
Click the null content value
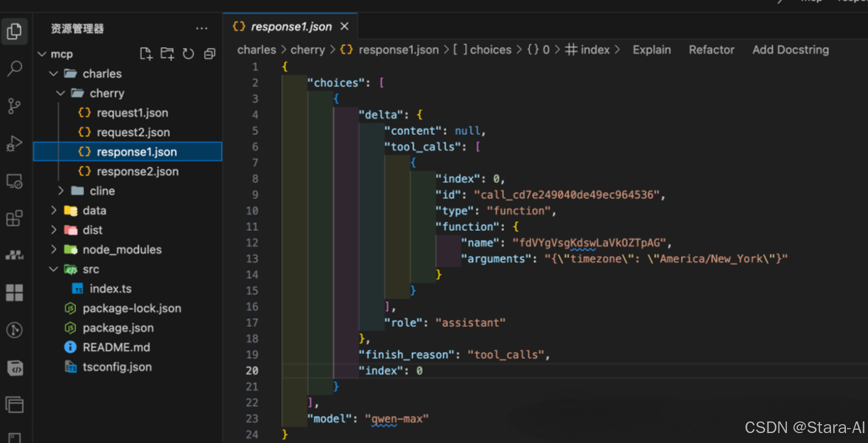467,131
